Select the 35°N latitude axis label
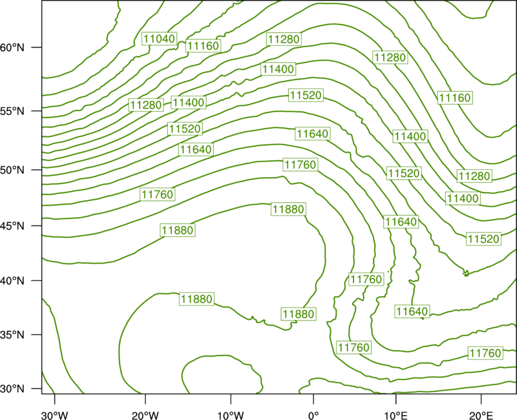The image size is (517, 420). [12, 335]
